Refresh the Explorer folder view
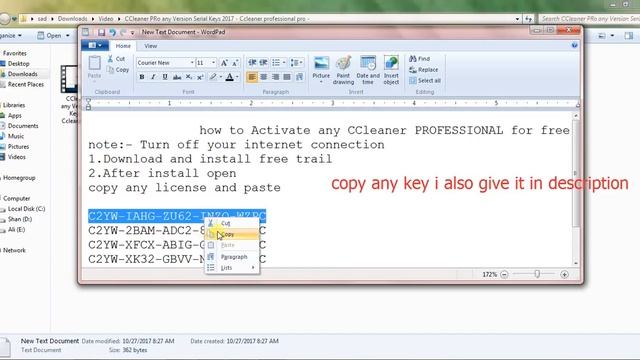The image size is (640, 360). [529, 19]
